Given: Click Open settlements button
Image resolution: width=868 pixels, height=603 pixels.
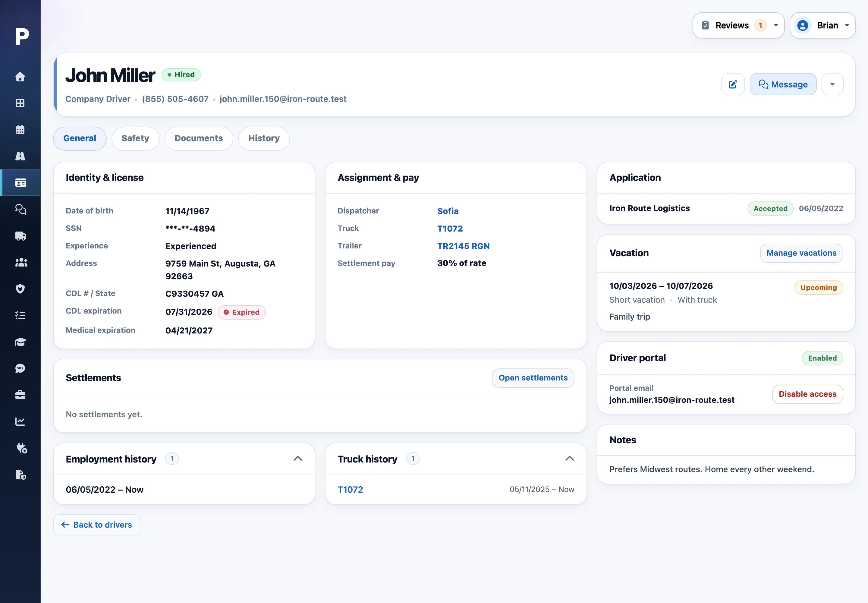Looking at the screenshot, I should click(x=533, y=378).
